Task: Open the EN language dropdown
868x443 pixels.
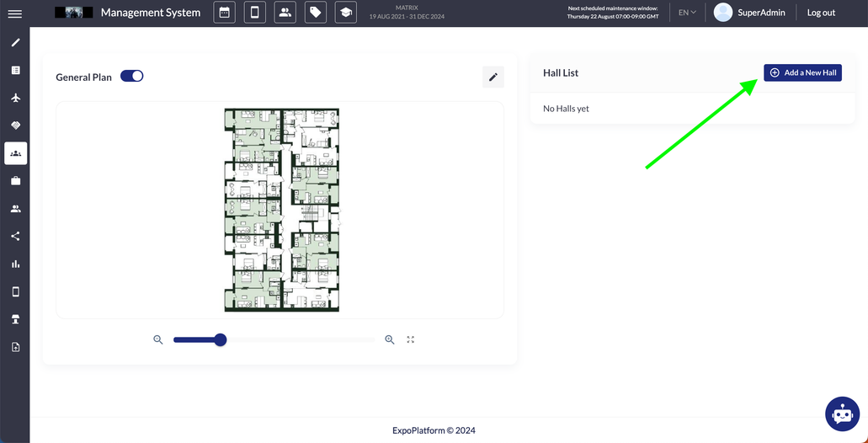Action: pyautogui.click(x=687, y=13)
